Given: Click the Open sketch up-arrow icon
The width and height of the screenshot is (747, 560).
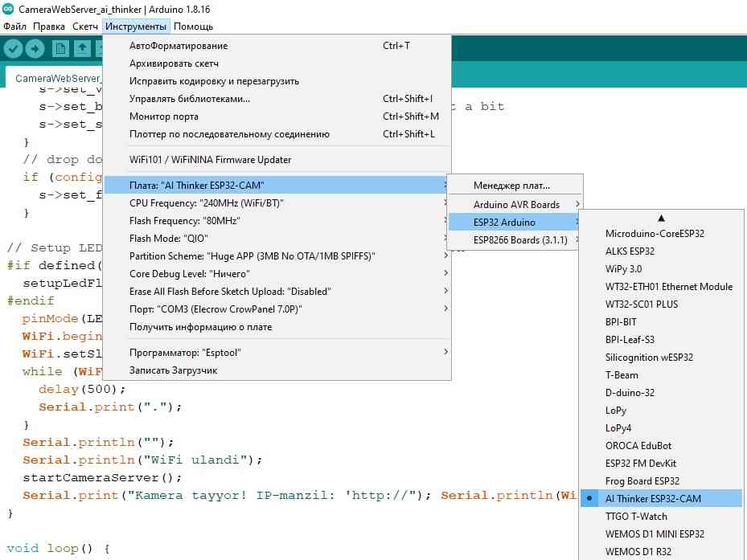Looking at the screenshot, I should tap(81, 49).
